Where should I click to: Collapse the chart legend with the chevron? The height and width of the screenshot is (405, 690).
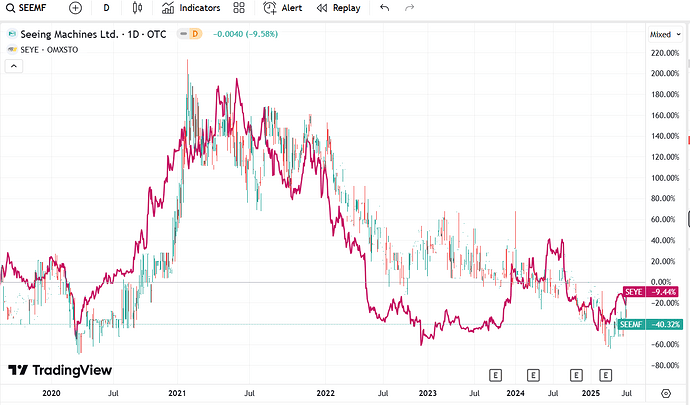click(14, 66)
